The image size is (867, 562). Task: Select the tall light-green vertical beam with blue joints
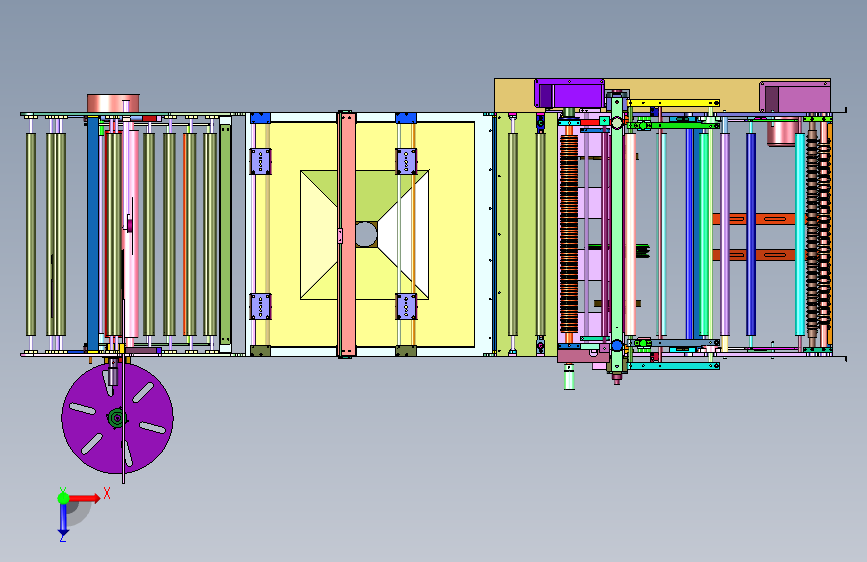617,235
